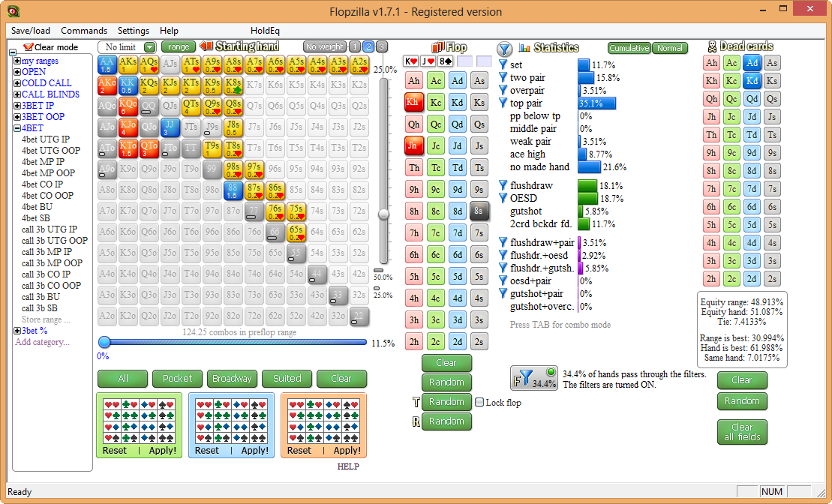
Task: Select the '4bet UTG IP' range
Action: 46,139
